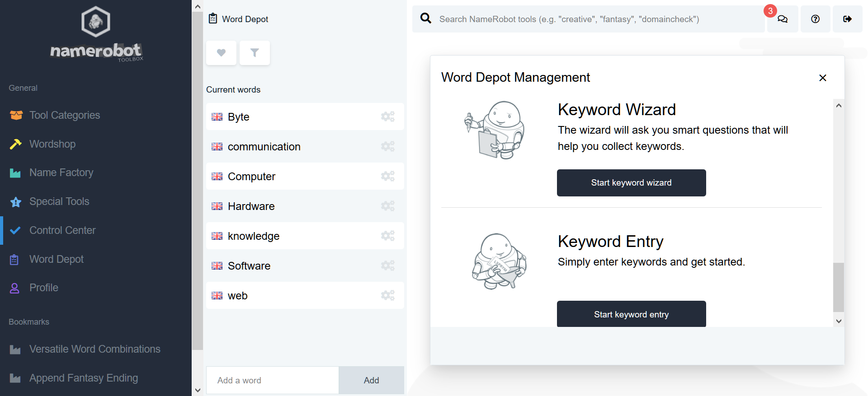Click the Add button
This screenshot has width=868, height=396.
pyautogui.click(x=371, y=380)
